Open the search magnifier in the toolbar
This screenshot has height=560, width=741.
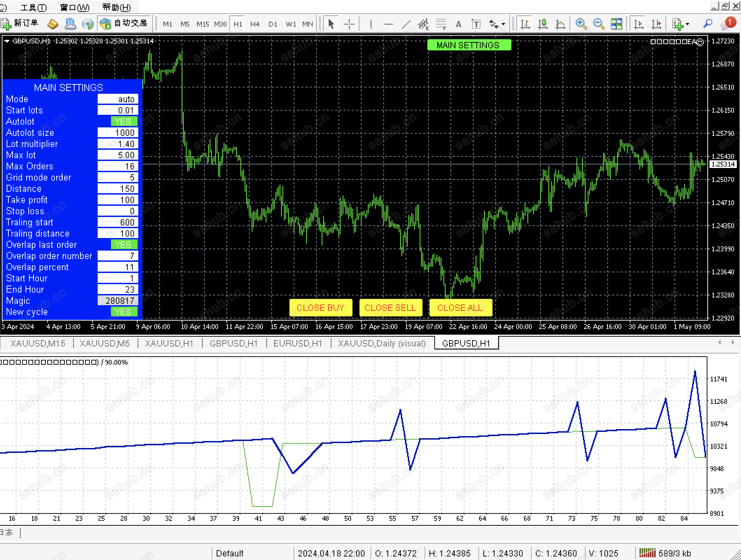[x=708, y=23]
